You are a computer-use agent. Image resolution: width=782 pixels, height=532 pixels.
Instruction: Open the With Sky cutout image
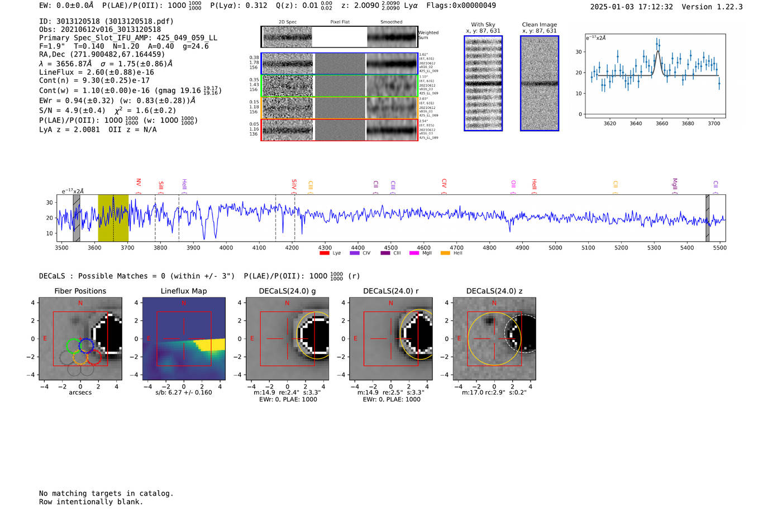click(x=483, y=83)
